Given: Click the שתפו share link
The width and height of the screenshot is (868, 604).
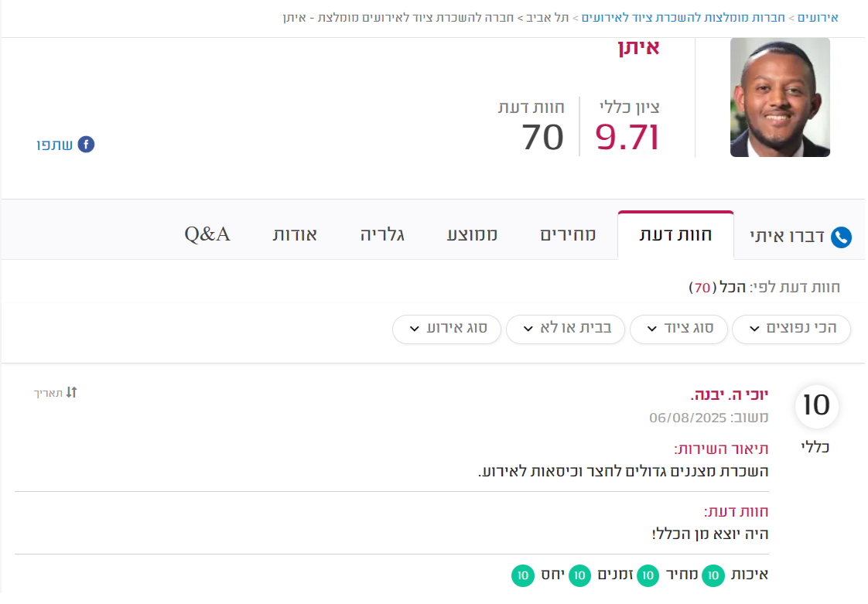Looking at the screenshot, I should (54, 145).
